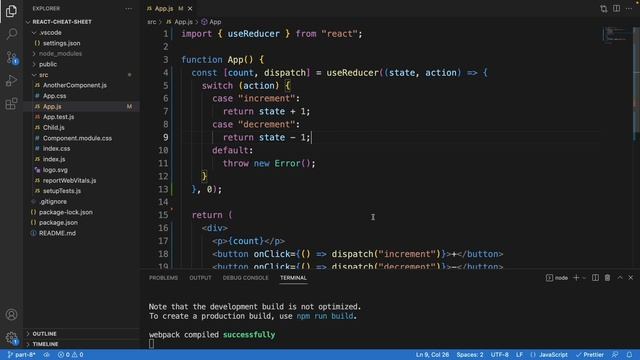Click the npm run build link in terminal
This screenshot has height=360, width=640.
[325, 316]
